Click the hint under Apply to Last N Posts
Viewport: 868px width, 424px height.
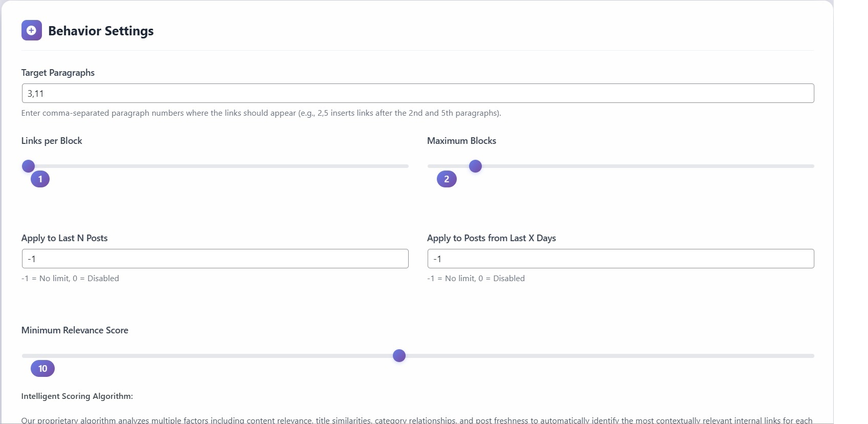click(70, 279)
